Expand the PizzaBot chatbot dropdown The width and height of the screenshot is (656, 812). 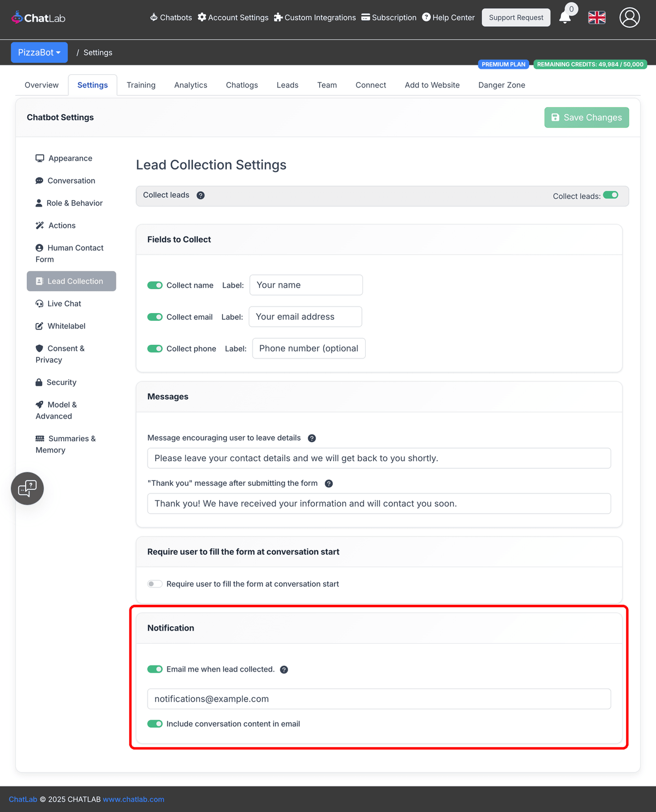[39, 52]
